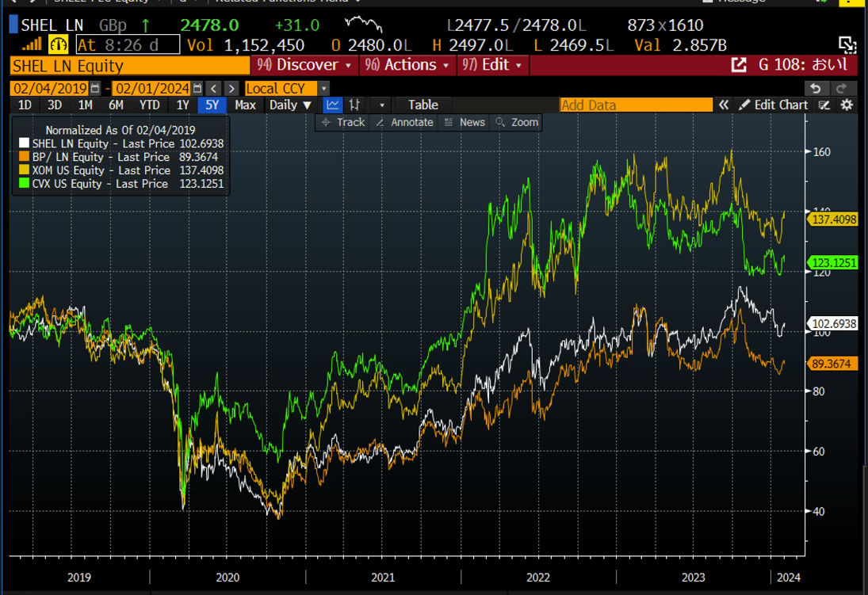
Task: Click the signal bars data-quality icon
Action: pyautogui.click(x=33, y=45)
